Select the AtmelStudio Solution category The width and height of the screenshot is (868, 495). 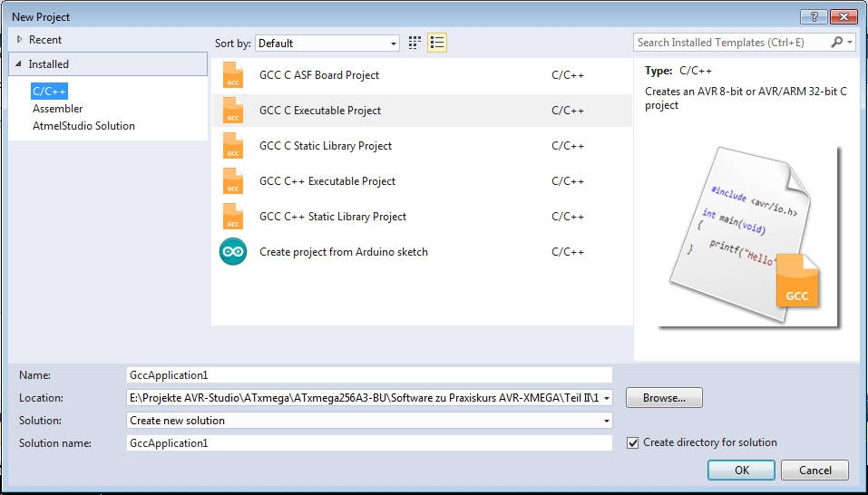point(83,125)
